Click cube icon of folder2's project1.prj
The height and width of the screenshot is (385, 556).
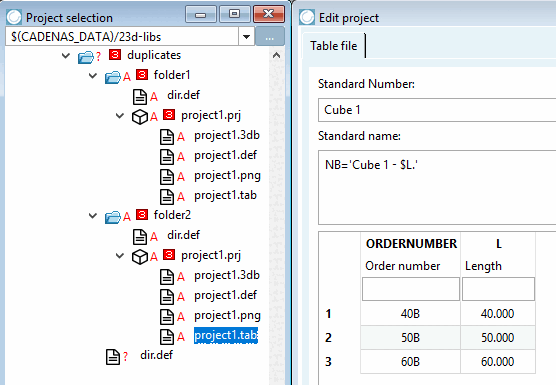[140, 257]
